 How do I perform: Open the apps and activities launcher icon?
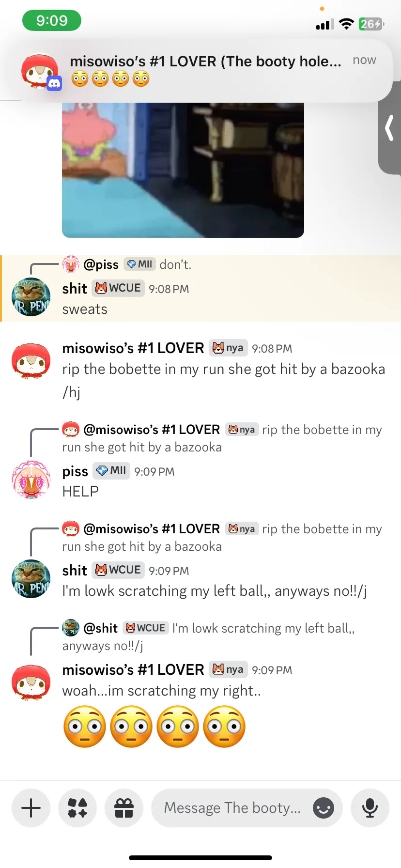(77, 808)
